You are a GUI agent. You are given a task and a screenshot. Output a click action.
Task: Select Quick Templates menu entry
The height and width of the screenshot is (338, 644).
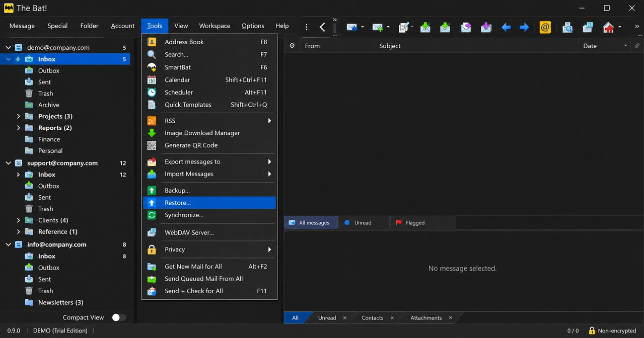coord(209,105)
